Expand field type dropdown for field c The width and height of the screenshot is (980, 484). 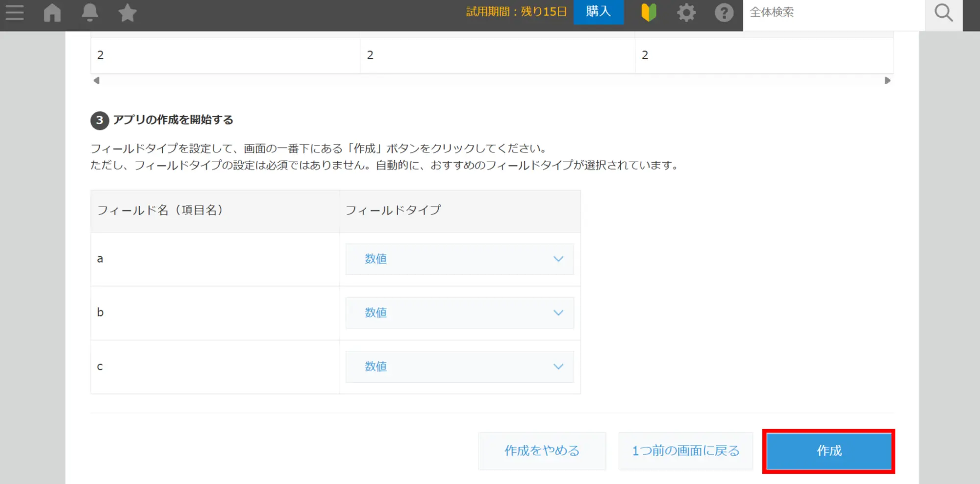click(459, 366)
